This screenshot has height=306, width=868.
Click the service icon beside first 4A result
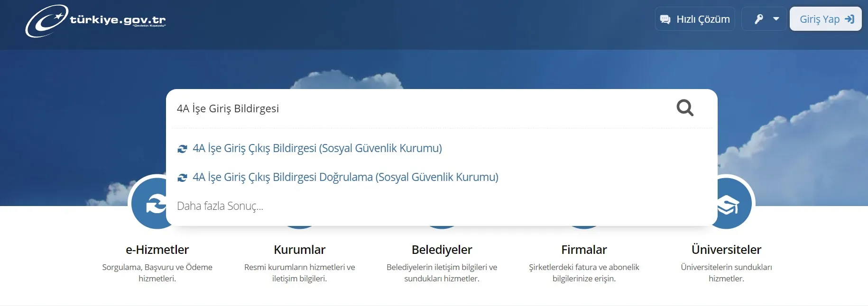pyautogui.click(x=182, y=149)
